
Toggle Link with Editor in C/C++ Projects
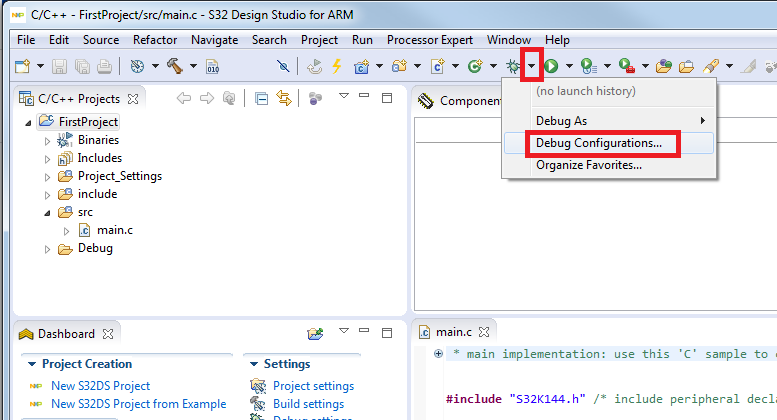284,99
